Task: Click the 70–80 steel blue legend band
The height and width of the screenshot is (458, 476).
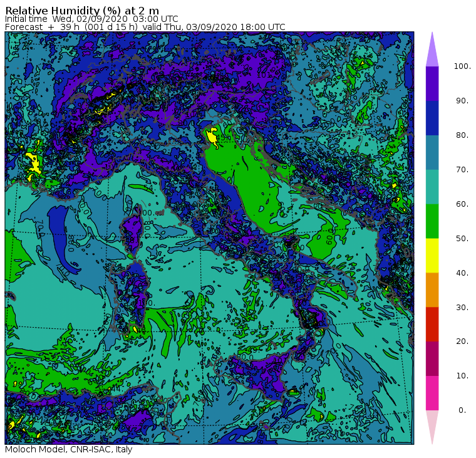Action: pyautogui.click(x=432, y=152)
